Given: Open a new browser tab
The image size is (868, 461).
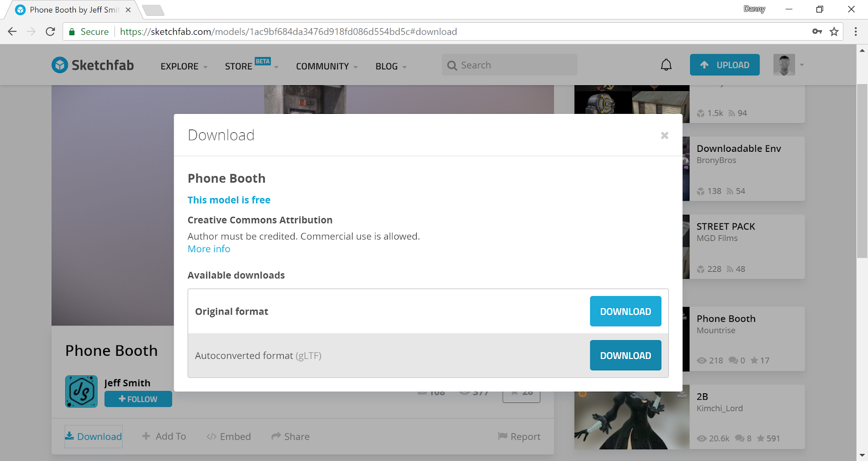Looking at the screenshot, I should tap(153, 10).
